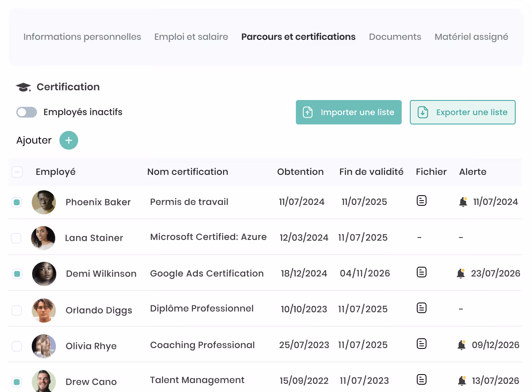
Task: Click Lana Stainer's avatar photo
Action: coord(43,238)
